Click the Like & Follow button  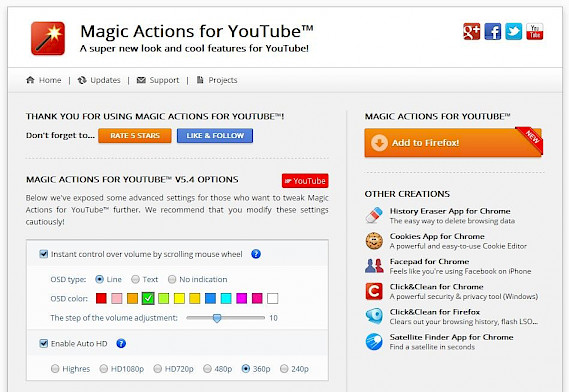click(x=215, y=136)
